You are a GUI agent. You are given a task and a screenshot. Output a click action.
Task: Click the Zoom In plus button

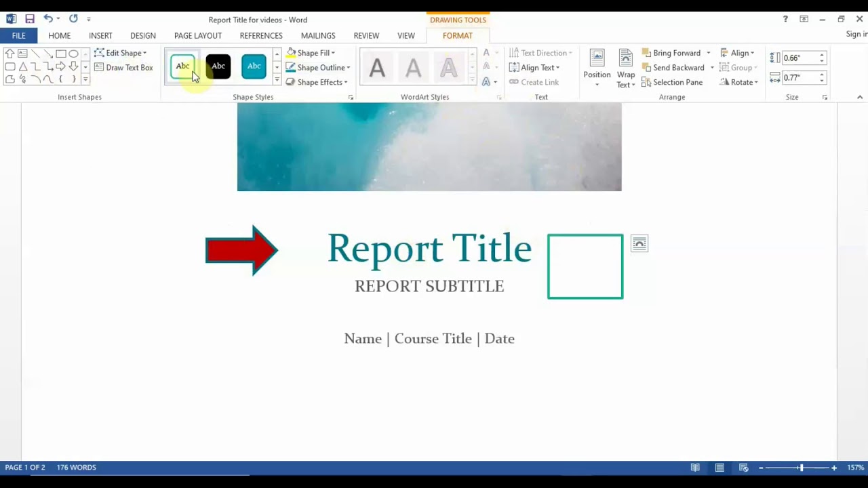pos(834,468)
